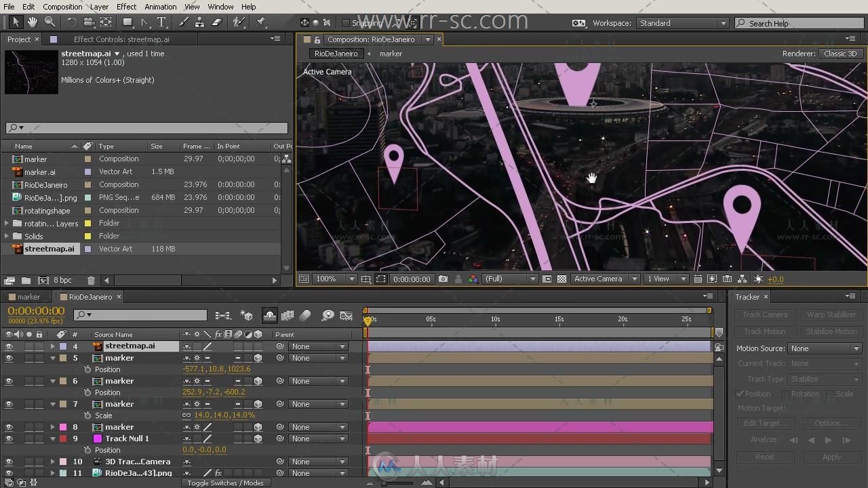
Task: Open the brainstorm lightbulb icon
Action: click(328, 315)
